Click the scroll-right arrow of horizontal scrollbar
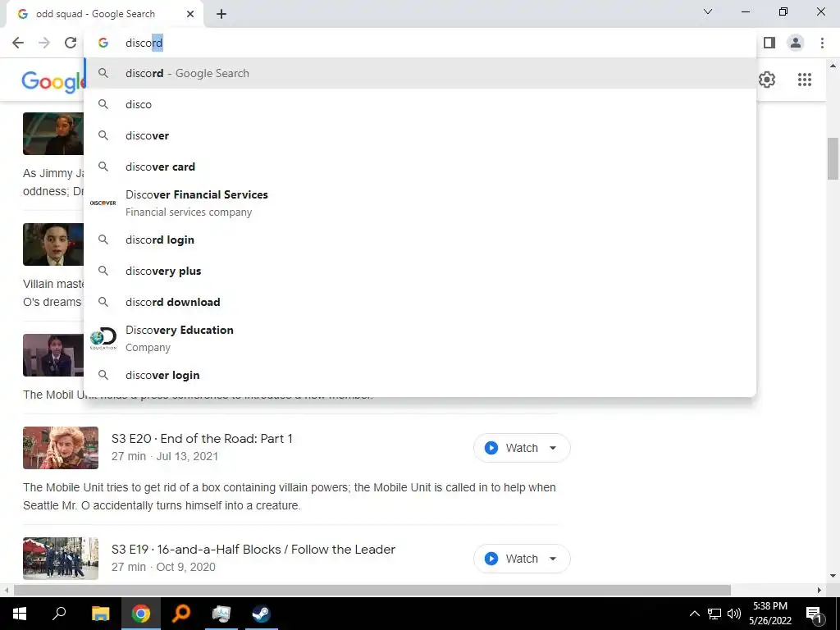This screenshot has width=840, height=630. [x=819, y=591]
